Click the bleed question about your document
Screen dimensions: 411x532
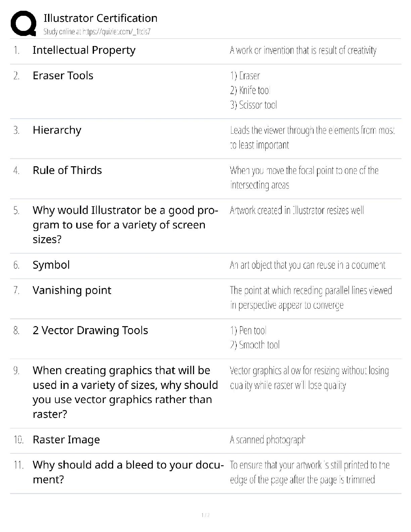click(128, 472)
